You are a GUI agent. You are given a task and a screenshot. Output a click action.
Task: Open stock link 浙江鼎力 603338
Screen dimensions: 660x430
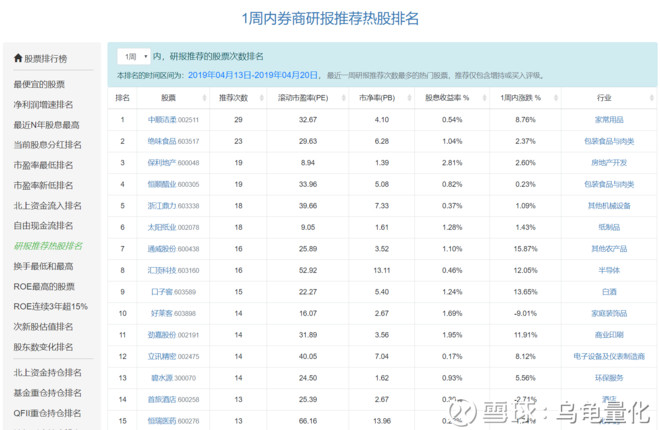(173, 205)
